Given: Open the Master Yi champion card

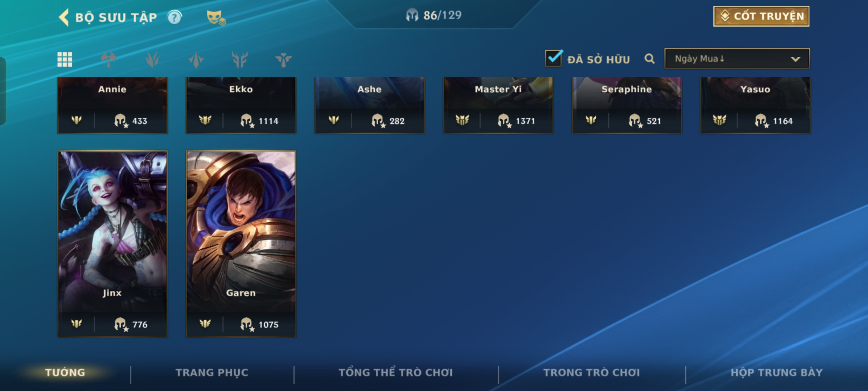Looking at the screenshot, I should click(498, 105).
